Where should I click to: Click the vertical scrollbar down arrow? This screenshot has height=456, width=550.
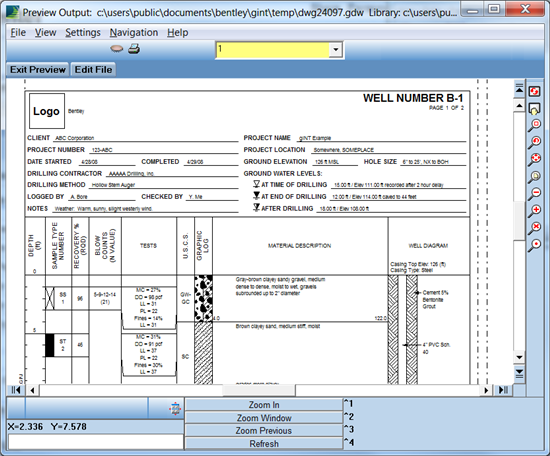(x=519, y=357)
